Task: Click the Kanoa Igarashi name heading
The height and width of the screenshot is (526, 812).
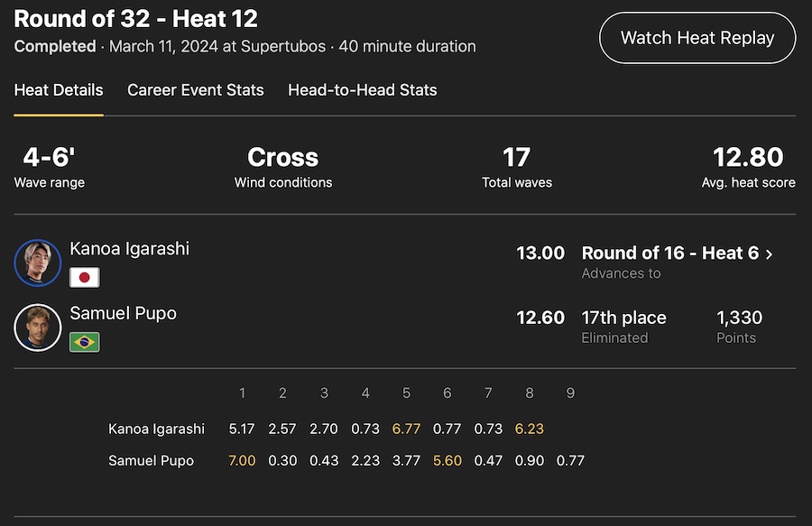Action: pyautogui.click(x=130, y=248)
